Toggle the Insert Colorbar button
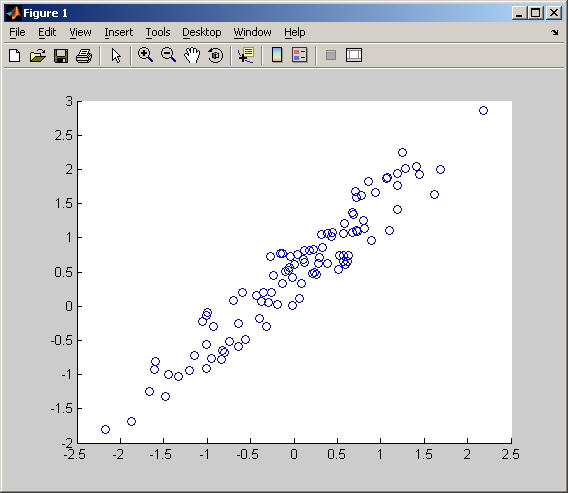This screenshot has width=568, height=493. pyautogui.click(x=277, y=55)
